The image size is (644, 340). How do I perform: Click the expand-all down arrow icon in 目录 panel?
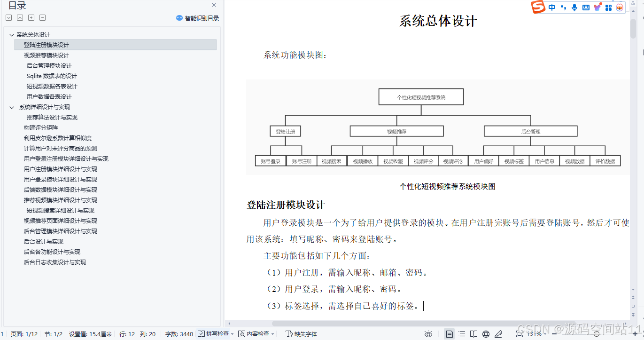coord(8,18)
